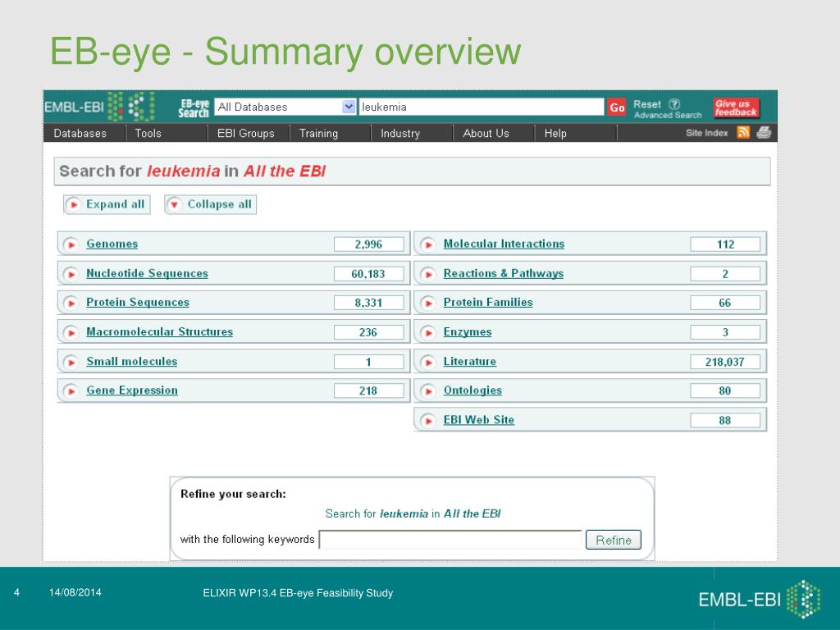Open the Training menu
Screen dimensions: 840x630
tap(318, 133)
